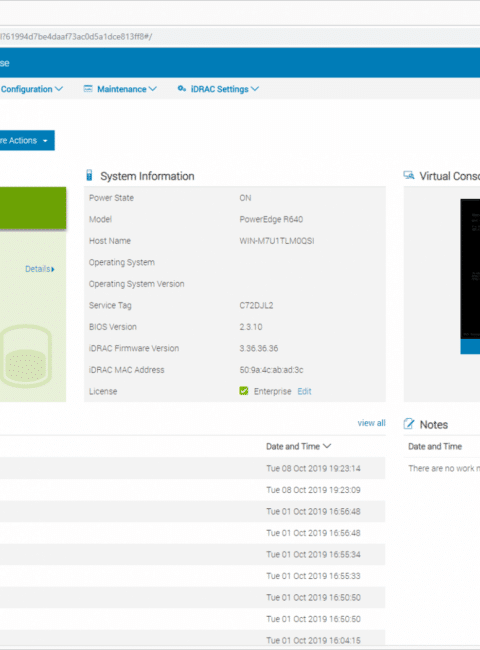The width and height of the screenshot is (480, 650).
Task: Click the iDRAC MAC Address label
Action: [126, 370]
